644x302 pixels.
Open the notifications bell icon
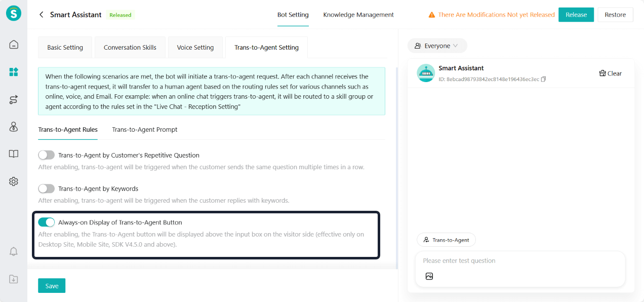click(14, 252)
